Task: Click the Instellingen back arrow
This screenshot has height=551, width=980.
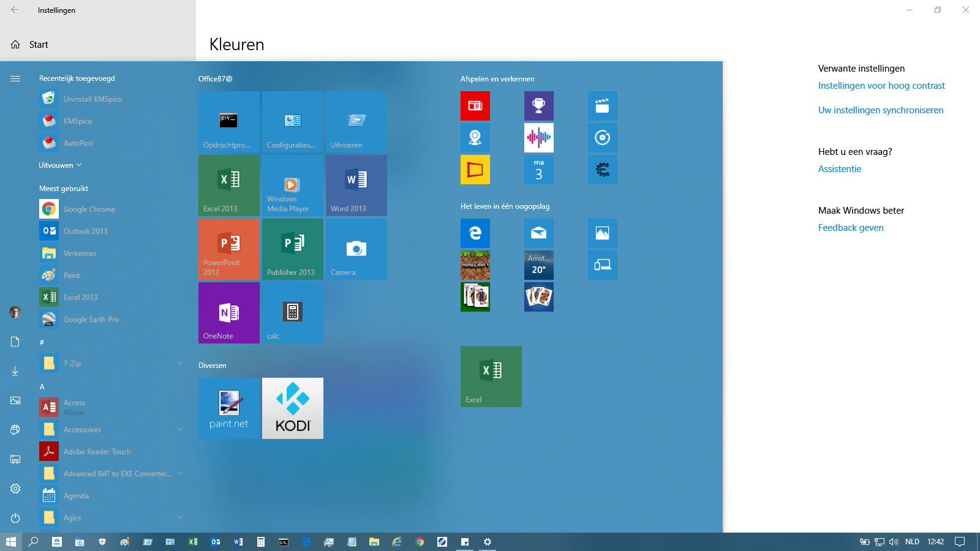Action: click(x=15, y=10)
